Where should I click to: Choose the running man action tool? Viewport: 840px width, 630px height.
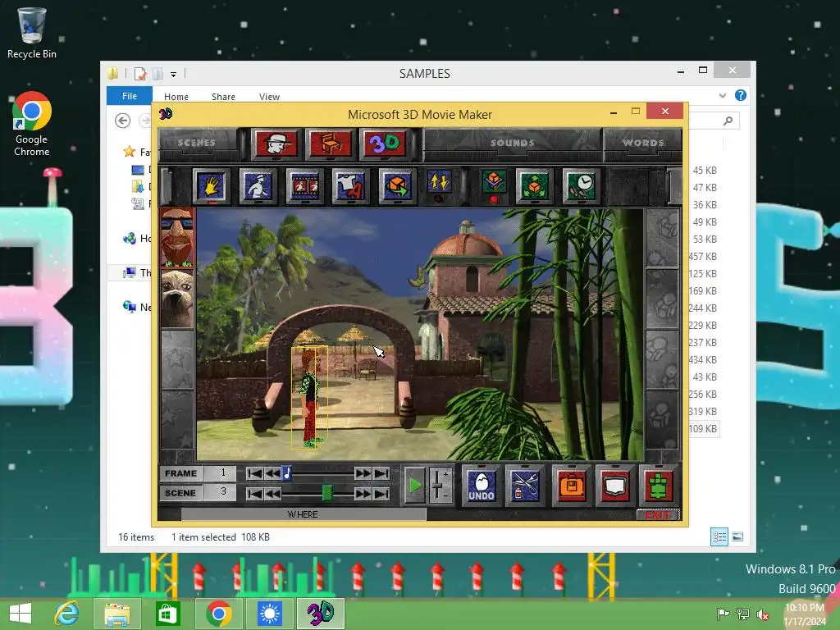258,186
